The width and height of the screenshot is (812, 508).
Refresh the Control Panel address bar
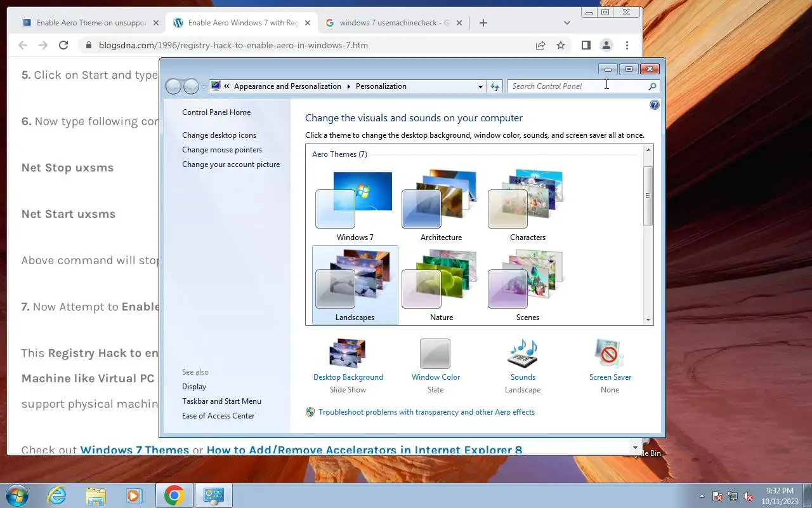[495, 86]
